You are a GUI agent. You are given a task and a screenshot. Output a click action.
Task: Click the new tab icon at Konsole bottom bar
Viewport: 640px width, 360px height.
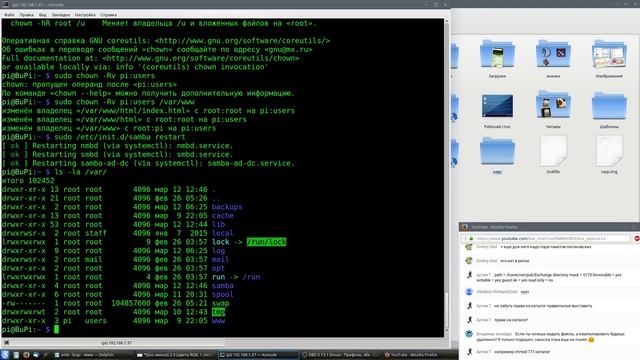pyautogui.click(x=6, y=343)
